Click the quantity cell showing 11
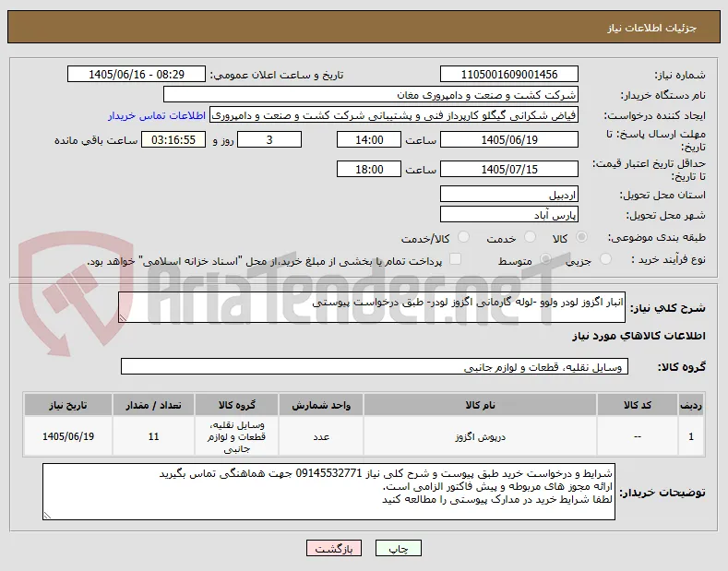The height and width of the screenshot is (571, 728). pos(154,437)
